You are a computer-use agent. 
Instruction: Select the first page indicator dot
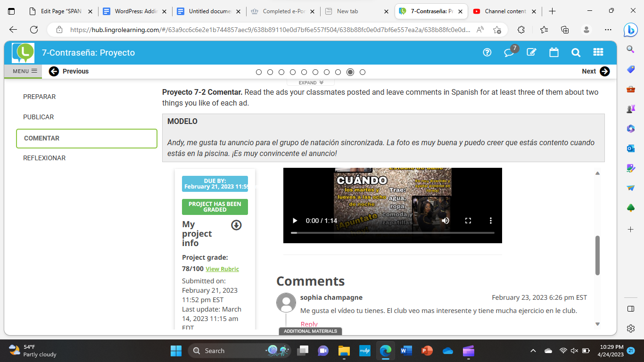coord(259,72)
